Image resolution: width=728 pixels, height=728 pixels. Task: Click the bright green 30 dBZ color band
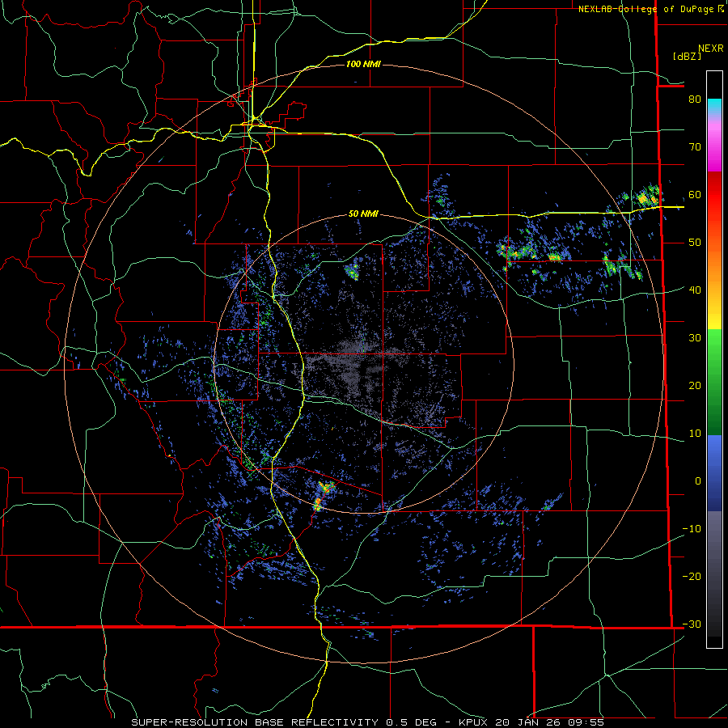click(714, 341)
